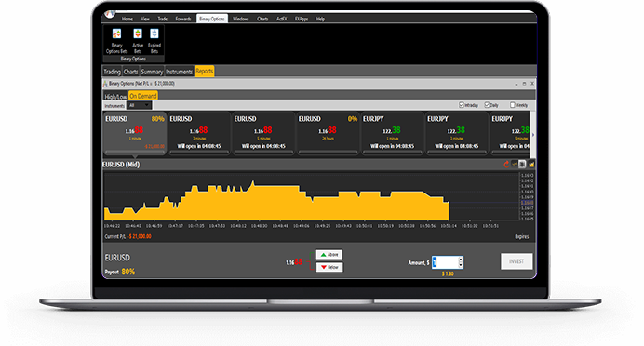Click the Below button
Screen dimensions: 644x346
coord(329,267)
